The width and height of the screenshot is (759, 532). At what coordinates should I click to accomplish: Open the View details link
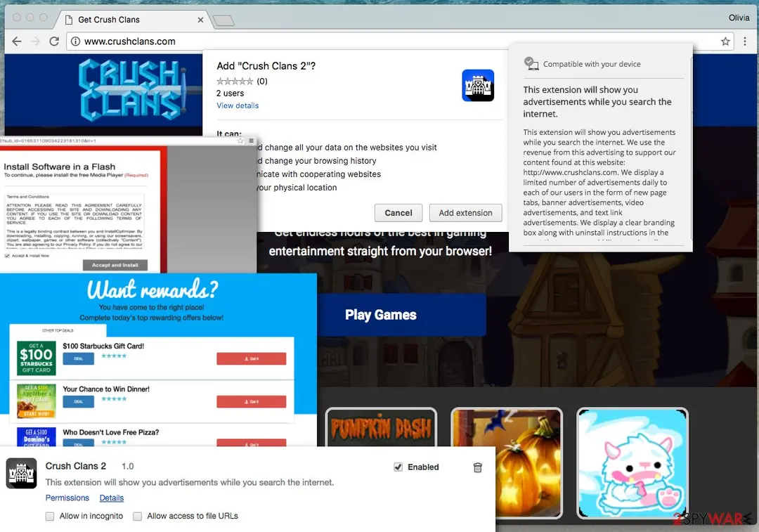238,105
